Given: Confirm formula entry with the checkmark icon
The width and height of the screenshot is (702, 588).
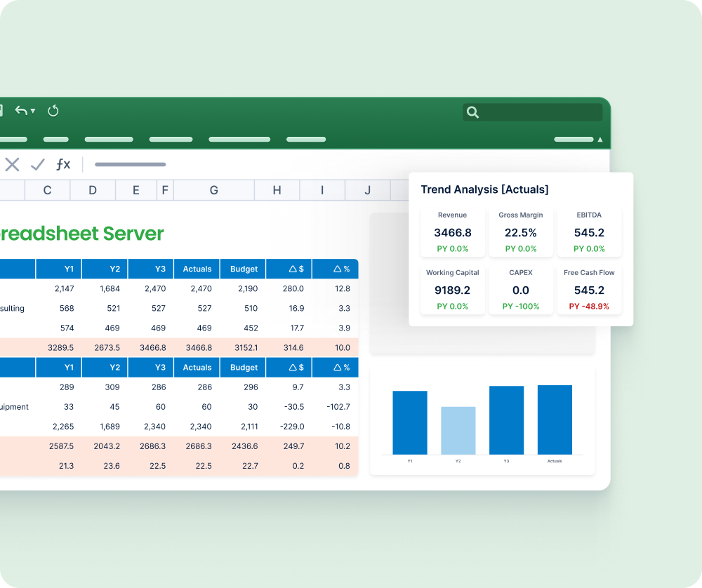Looking at the screenshot, I should 38,164.
